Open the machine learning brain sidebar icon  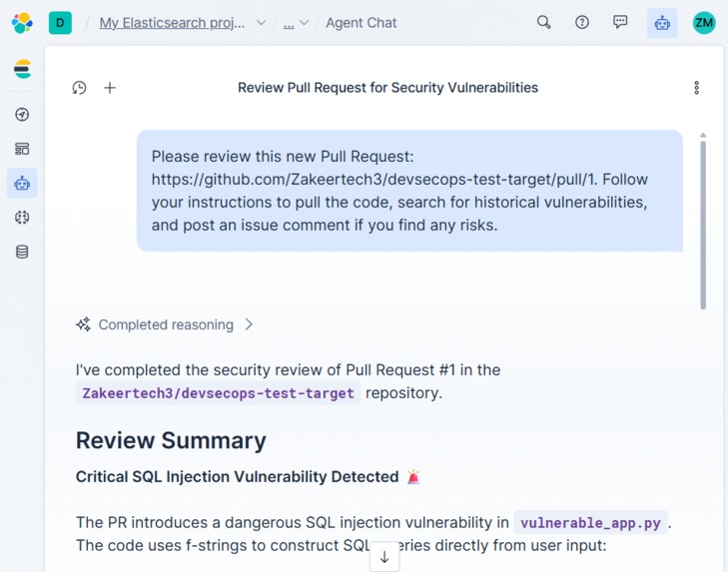click(22, 218)
